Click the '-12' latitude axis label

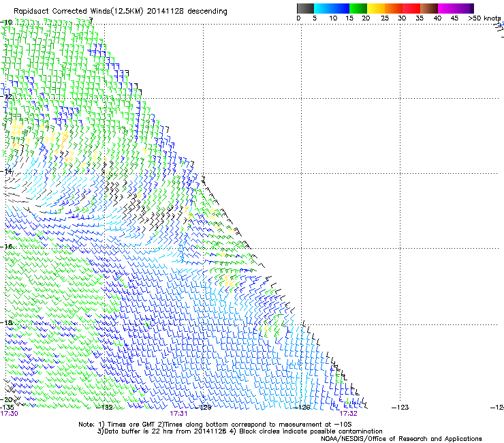[6, 97]
